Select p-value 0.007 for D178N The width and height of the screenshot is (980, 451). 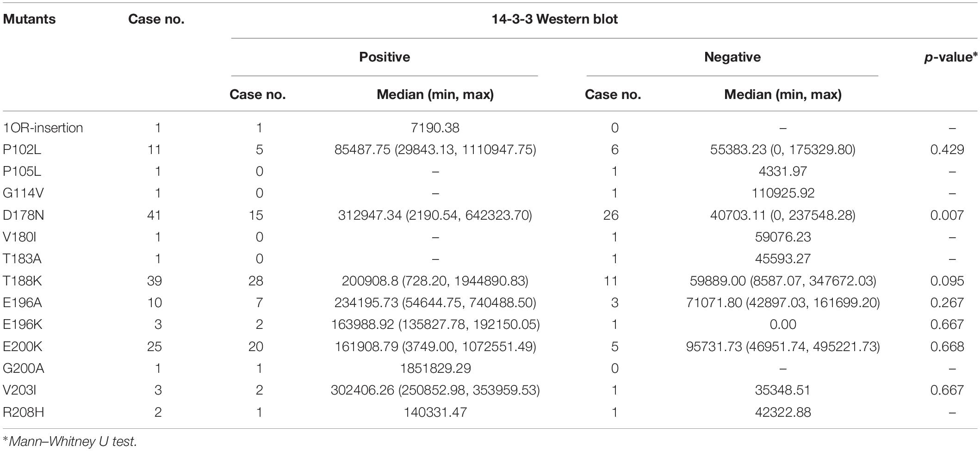947,215
